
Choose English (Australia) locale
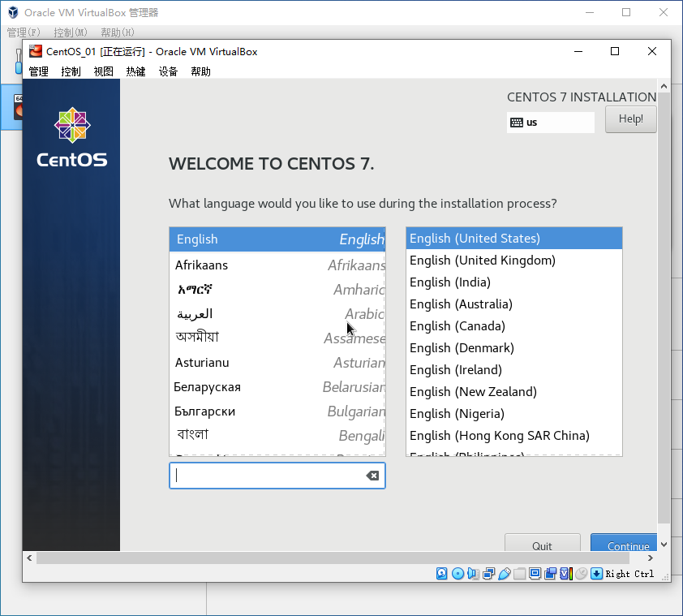click(x=514, y=304)
